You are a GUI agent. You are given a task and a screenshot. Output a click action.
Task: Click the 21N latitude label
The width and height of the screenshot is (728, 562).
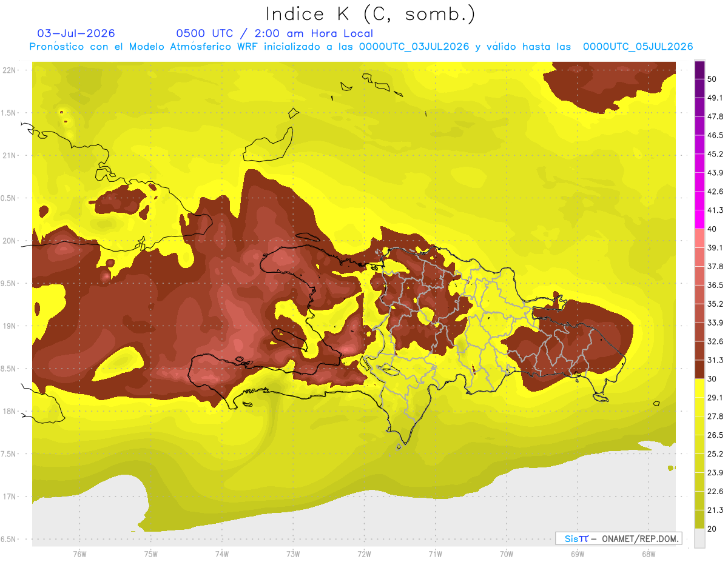[10, 155]
